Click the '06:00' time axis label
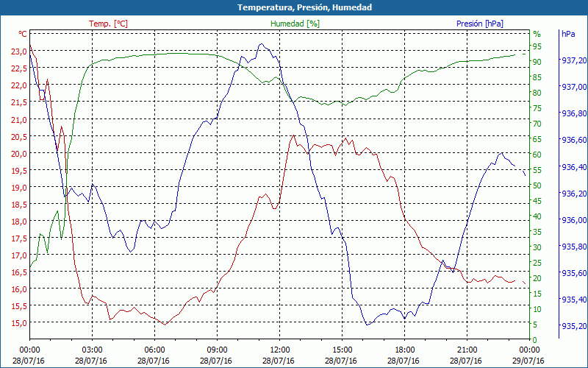 pos(154,350)
